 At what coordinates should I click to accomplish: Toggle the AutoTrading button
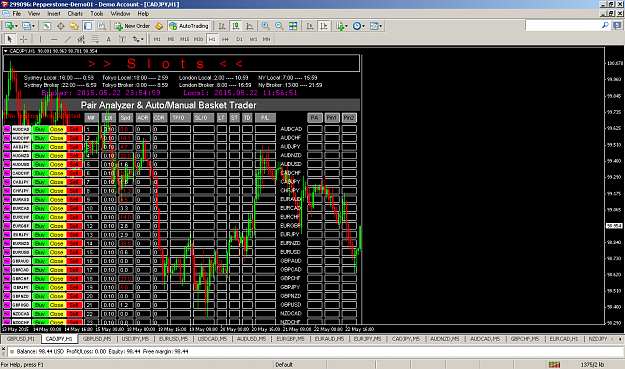coord(189,26)
